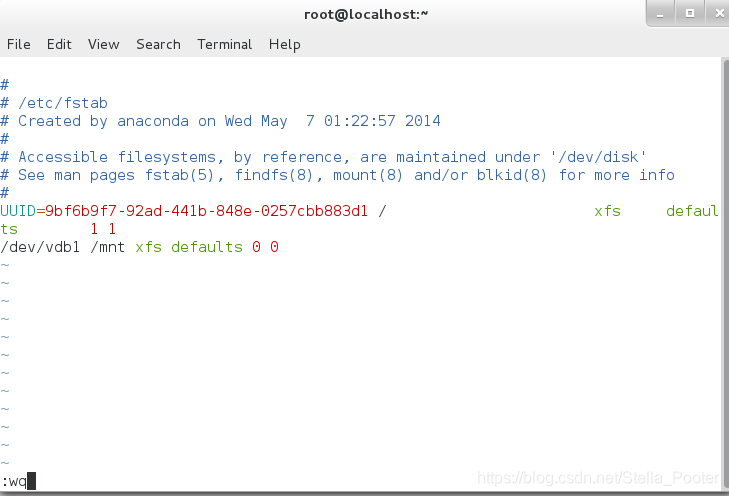Viewport: 729px width, 496px height.
Task: Click the UUID value 9bf6b9f7-92ad-441b-848e-0257cbb883d1
Action: click(x=206, y=211)
